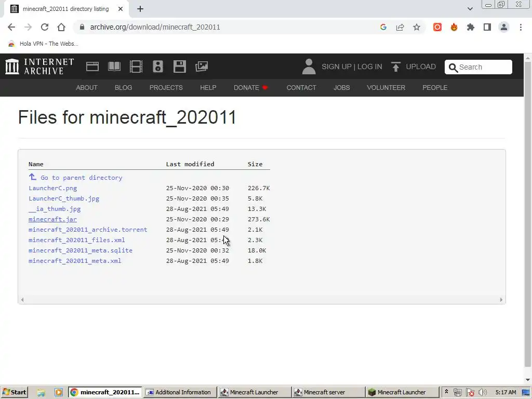This screenshot has height=399, width=532.
Task: Click the browser back arrow
Action: click(11, 27)
